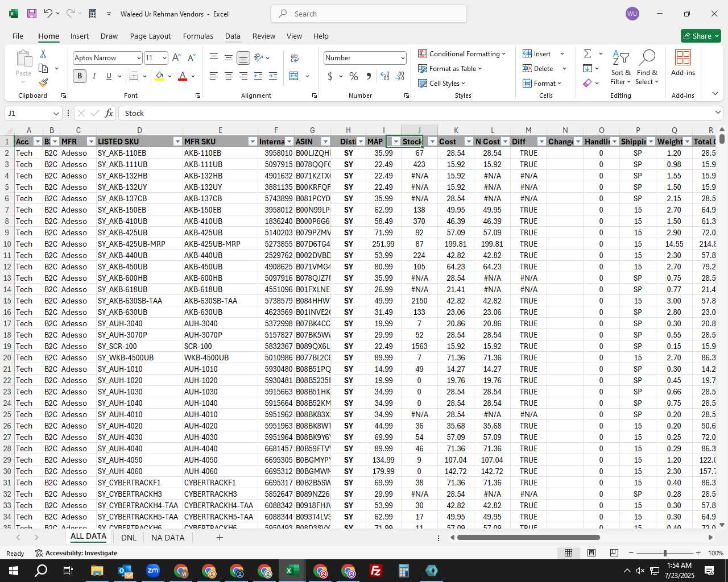Open filter dropdown for MFR SKU column

point(253,142)
